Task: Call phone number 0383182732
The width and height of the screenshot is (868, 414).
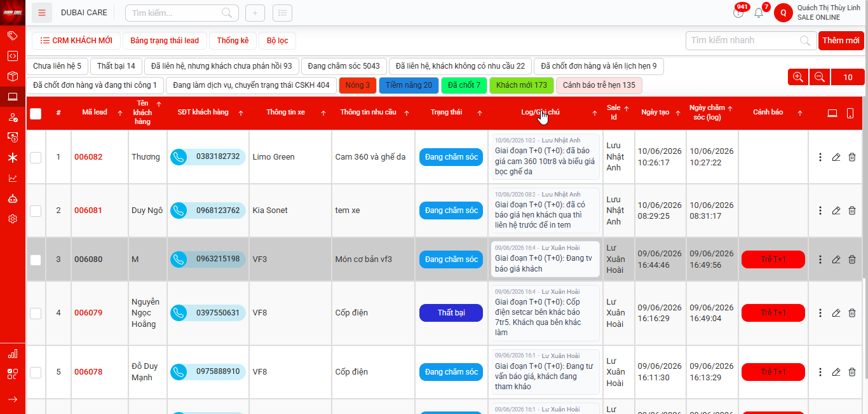Action: point(208,156)
